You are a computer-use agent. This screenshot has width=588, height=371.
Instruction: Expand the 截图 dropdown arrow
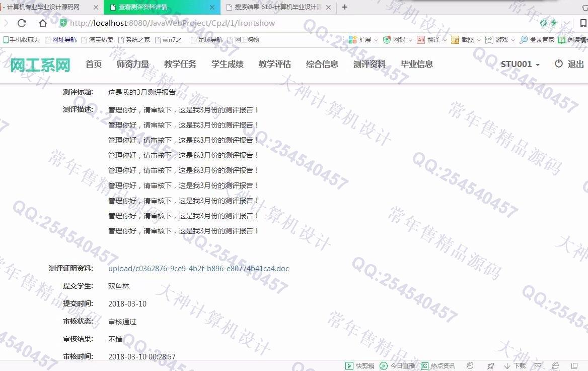[x=478, y=40]
